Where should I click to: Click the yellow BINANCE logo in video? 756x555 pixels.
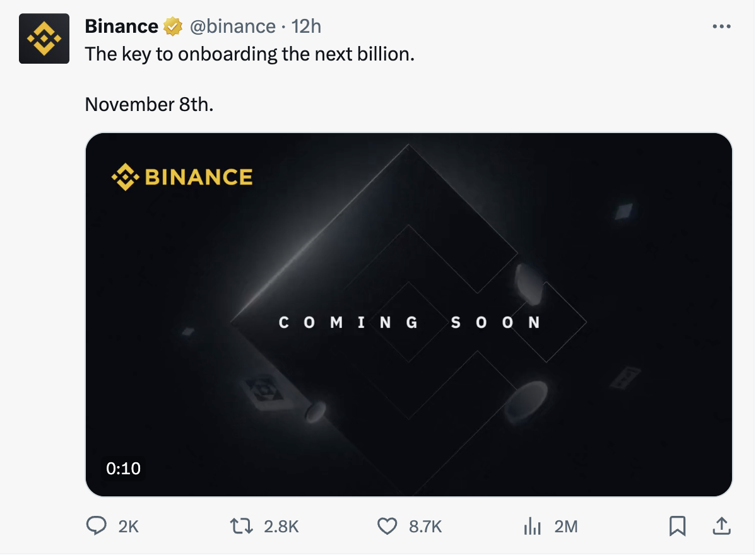coord(182,177)
